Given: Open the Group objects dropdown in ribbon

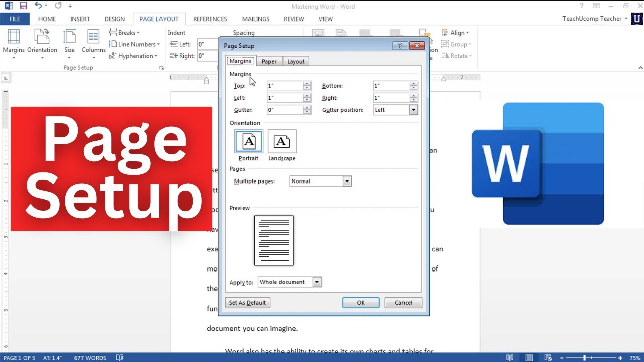Looking at the screenshot, I should (x=455, y=44).
